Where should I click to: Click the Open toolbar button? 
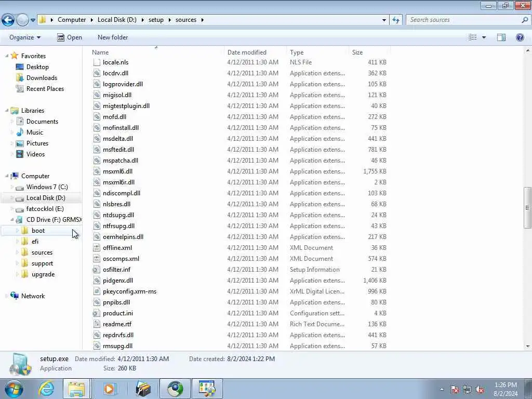(70, 37)
